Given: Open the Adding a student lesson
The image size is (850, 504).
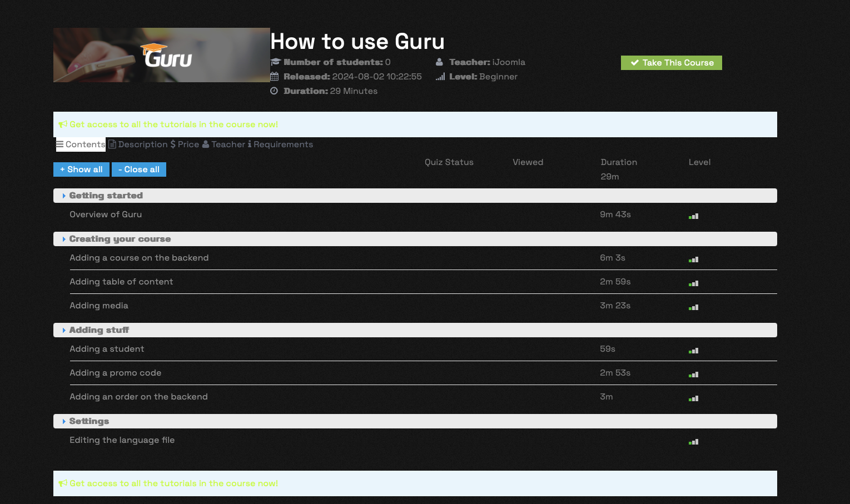Looking at the screenshot, I should click(107, 349).
